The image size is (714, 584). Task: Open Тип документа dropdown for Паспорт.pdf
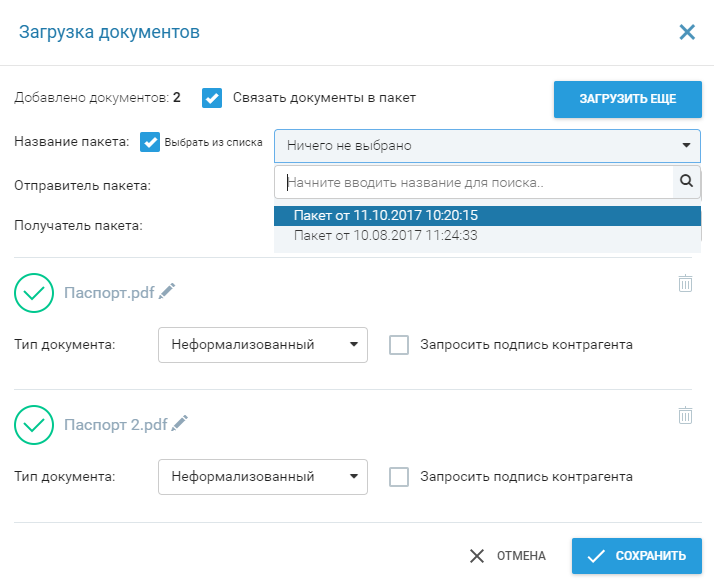(x=262, y=345)
